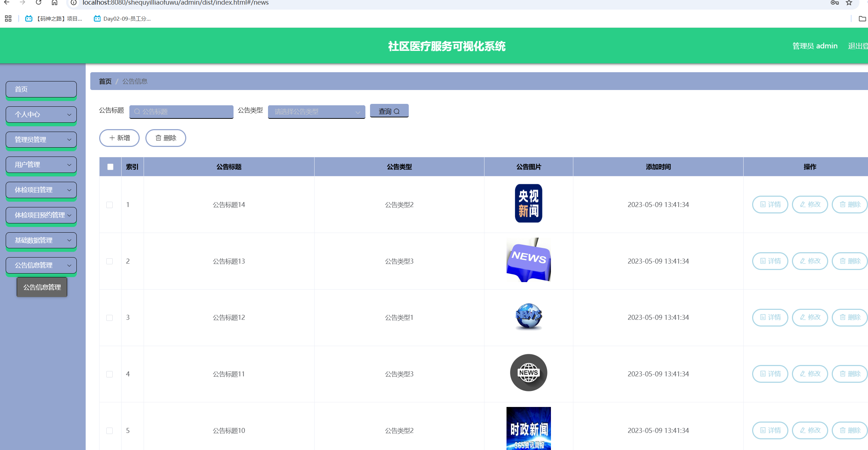Click 删除 for 公告标题10 row
Screen dimensions: 868x450
pos(850,430)
